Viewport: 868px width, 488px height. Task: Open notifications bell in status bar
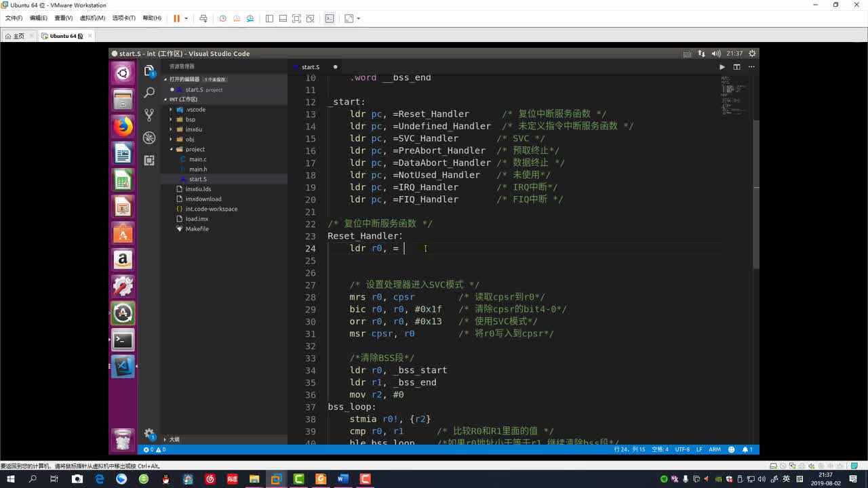pos(747,449)
